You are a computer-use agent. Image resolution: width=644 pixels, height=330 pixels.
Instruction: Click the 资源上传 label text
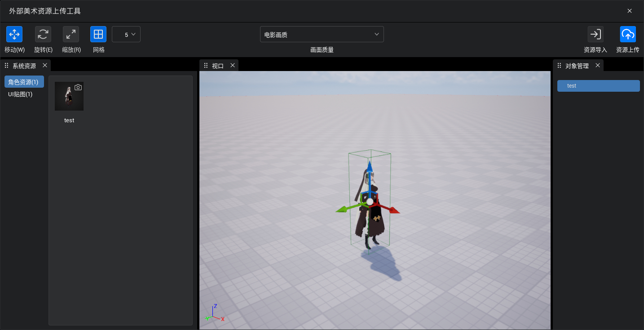[x=628, y=50]
